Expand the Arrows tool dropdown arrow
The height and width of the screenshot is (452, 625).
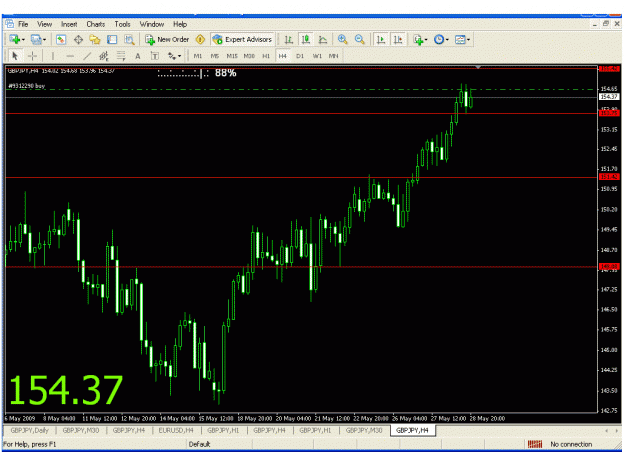[x=179, y=56]
